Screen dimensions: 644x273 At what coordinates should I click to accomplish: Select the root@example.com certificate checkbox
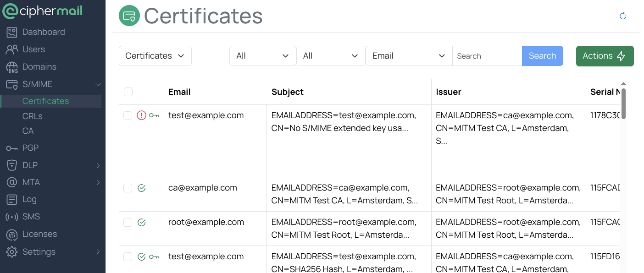click(x=128, y=222)
